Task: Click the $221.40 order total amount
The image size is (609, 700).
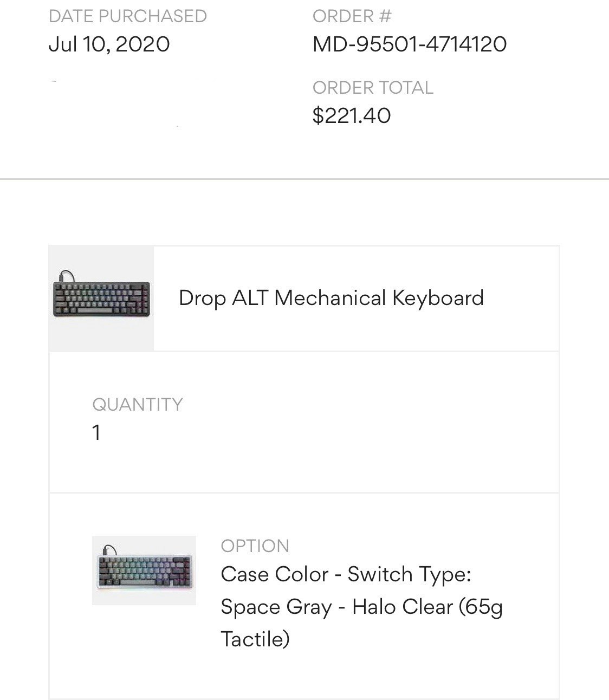Action: pos(352,115)
